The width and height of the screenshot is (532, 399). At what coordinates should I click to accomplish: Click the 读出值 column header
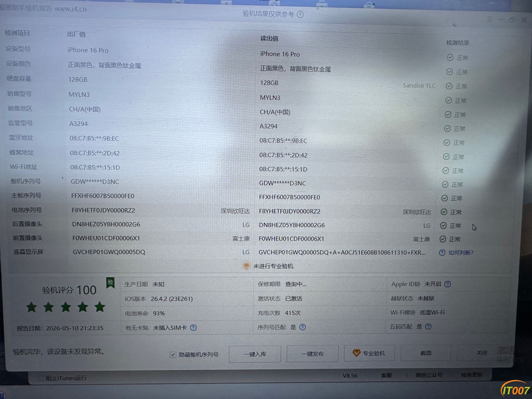269,38
